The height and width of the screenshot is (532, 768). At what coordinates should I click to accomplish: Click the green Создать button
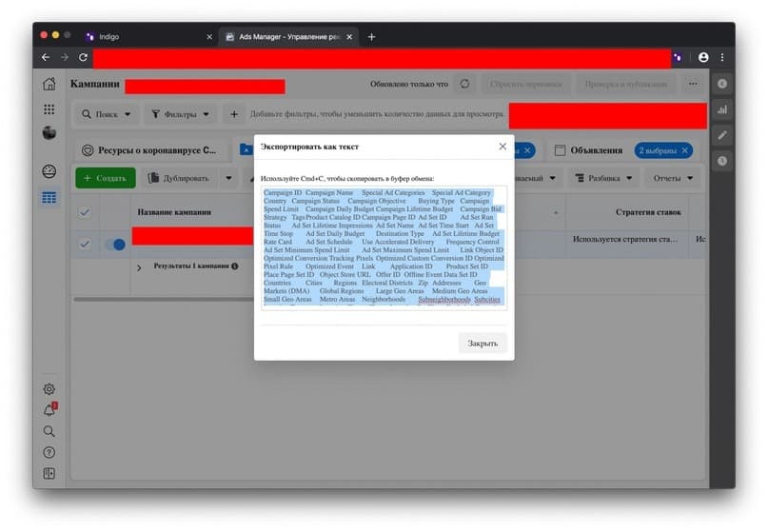pyautogui.click(x=106, y=178)
